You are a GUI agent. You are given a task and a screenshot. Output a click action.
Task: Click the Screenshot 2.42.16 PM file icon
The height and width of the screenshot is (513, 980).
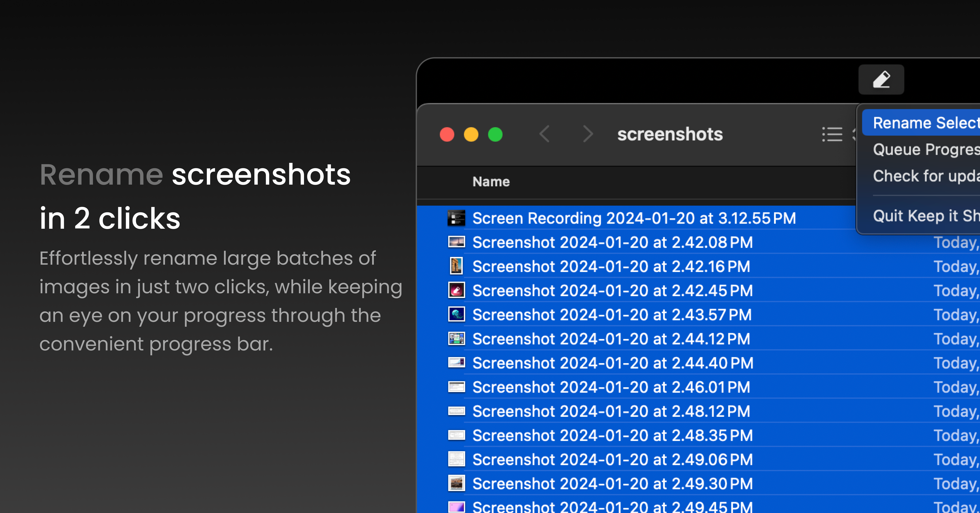point(456,266)
